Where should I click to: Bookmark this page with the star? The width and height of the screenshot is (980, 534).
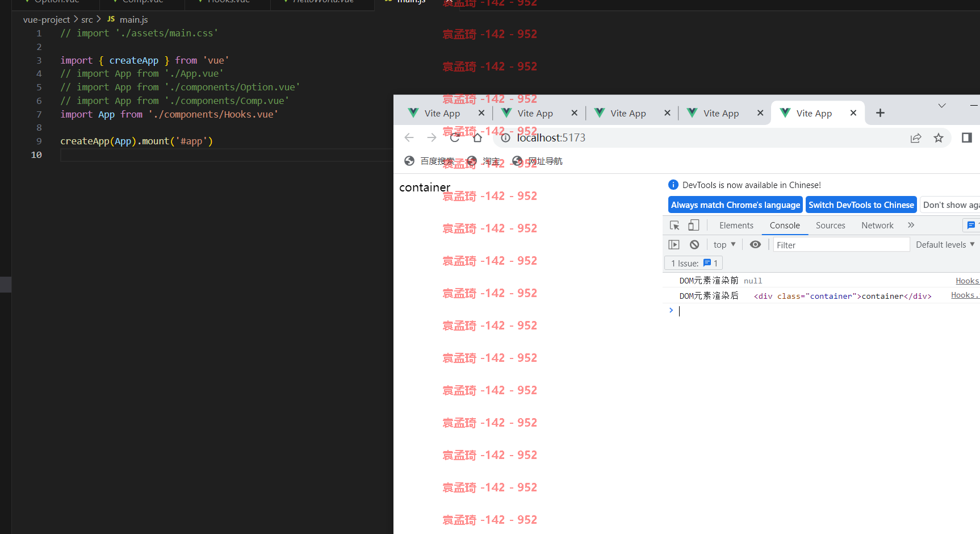click(x=939, y=138)
